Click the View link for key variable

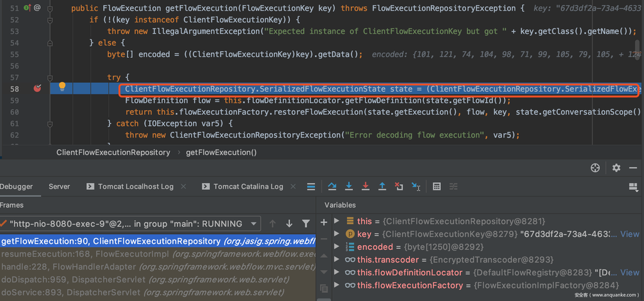[x=630, y=234]
